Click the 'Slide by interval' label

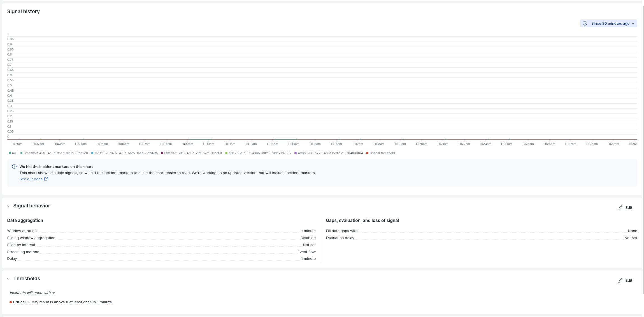pyautogui.click(x=21, y=245)
